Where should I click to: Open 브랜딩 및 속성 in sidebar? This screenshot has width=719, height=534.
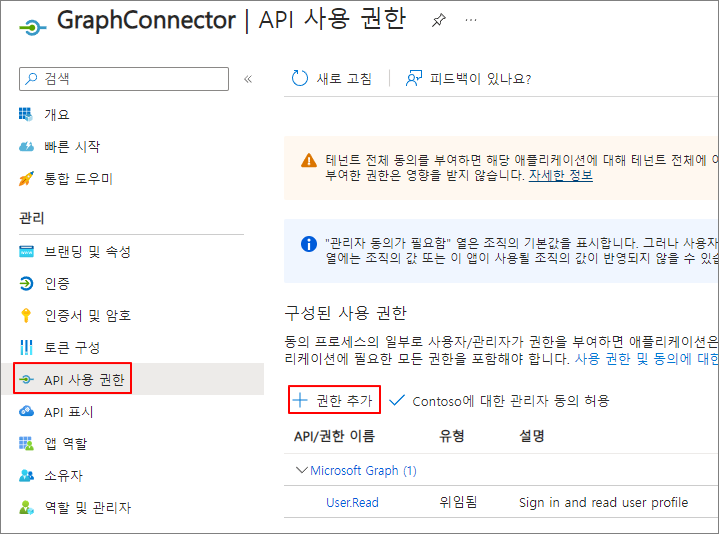[x=87, y=251]
